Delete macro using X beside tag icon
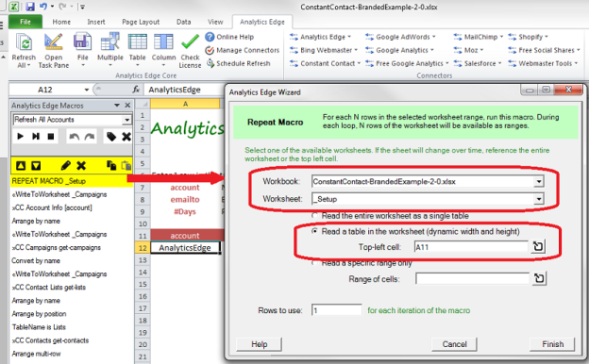Viewport: 589px width, 364px height. tap(126, 137)
